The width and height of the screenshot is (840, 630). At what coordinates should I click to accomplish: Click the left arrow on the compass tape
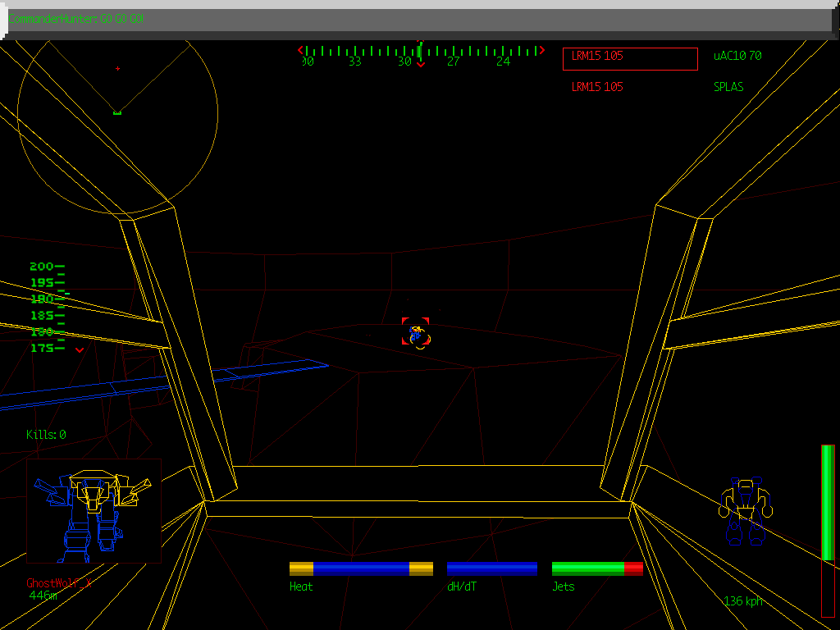tap(300, 49)
